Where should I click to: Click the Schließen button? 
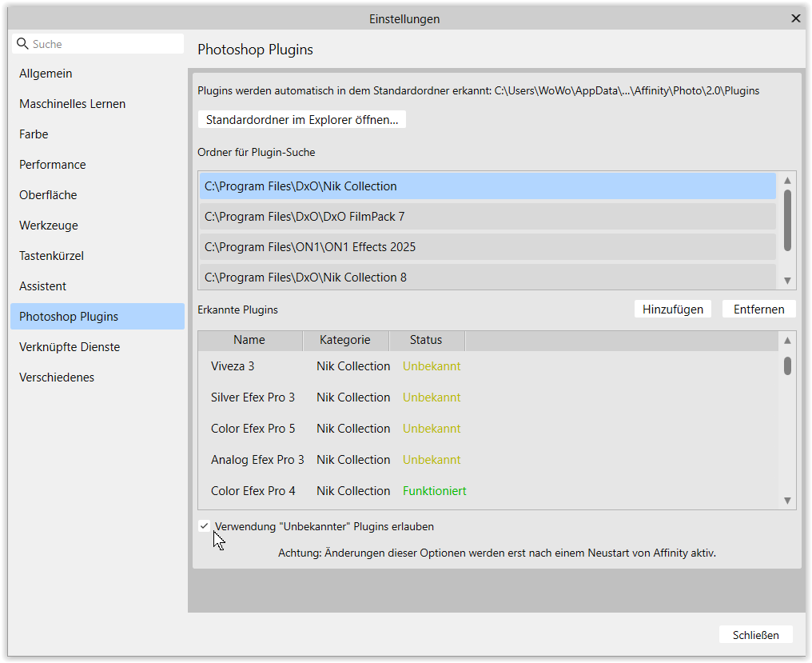755,635
